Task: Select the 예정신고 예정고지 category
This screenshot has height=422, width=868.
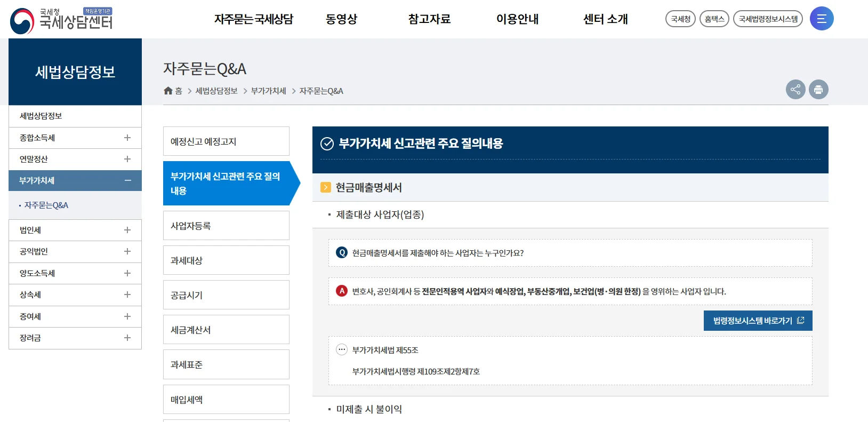Action: [x=226, y=141]
